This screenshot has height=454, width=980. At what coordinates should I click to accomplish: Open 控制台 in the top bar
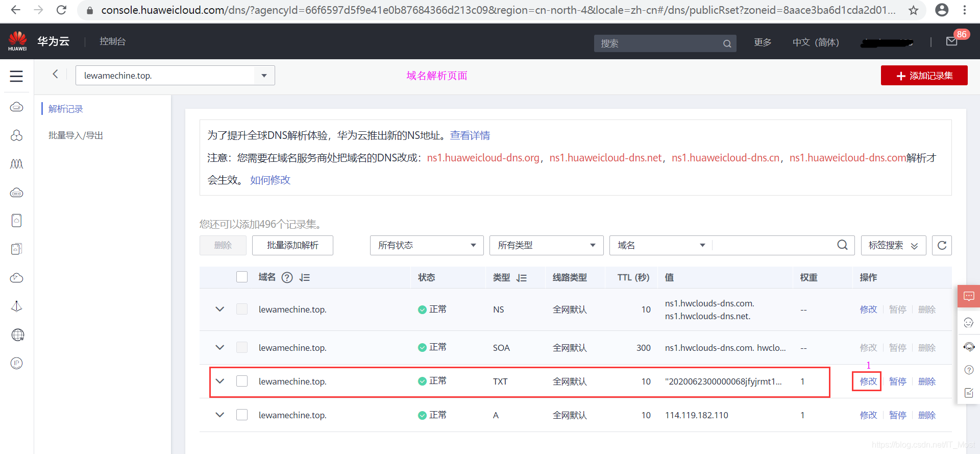112,41
